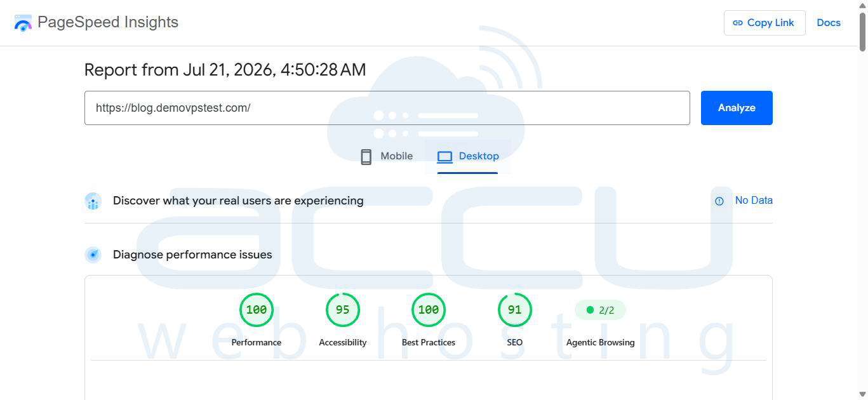Click the vertical scrollbar thumb
Screen dimensions: 868x400
point(862,32)
